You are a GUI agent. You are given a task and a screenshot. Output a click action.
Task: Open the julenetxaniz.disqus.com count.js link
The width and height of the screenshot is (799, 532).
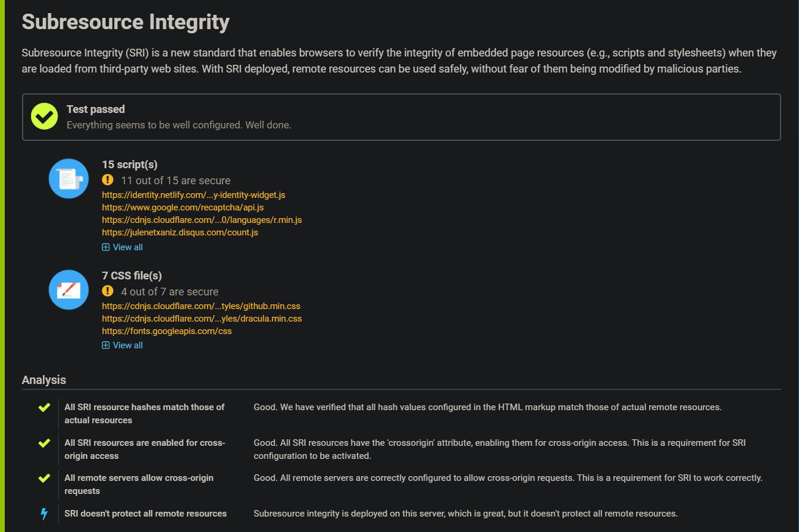click(x=180, y=232)
